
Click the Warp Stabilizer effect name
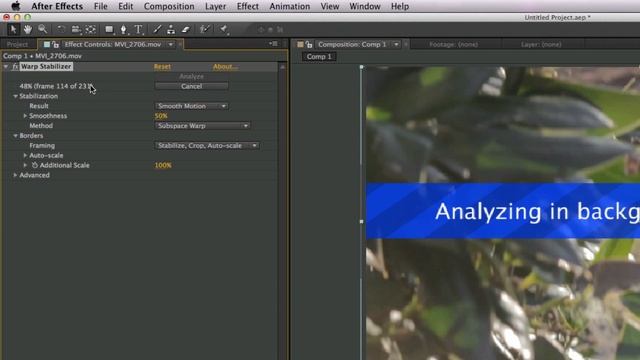point(46,67)
